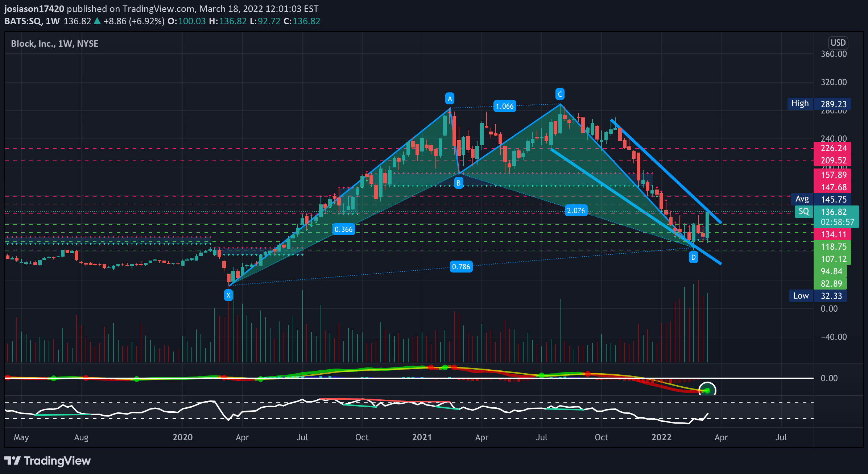Image resolution: width=868 pixels, height=474 pixels.
Task: Click the 107.12 green level label
Action: point(832,259)
